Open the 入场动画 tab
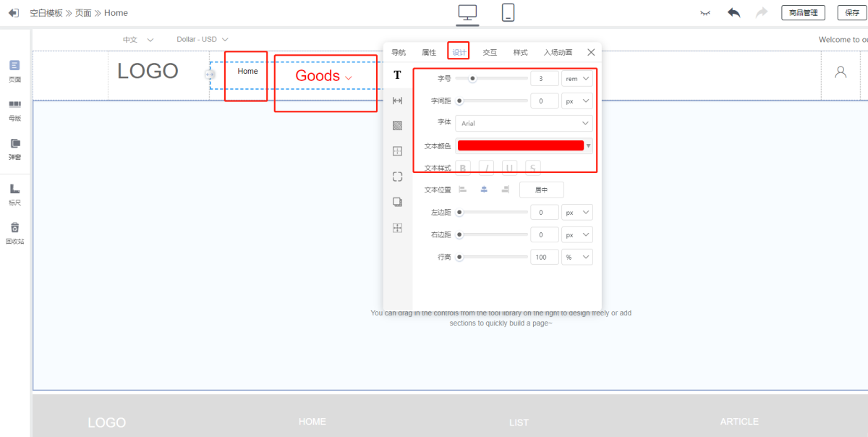The height and width of the screenshot is (437, 868). coord(558,52)
